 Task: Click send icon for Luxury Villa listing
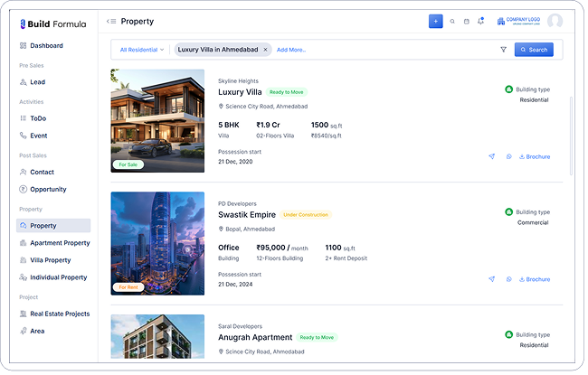[x=492, y=156]
